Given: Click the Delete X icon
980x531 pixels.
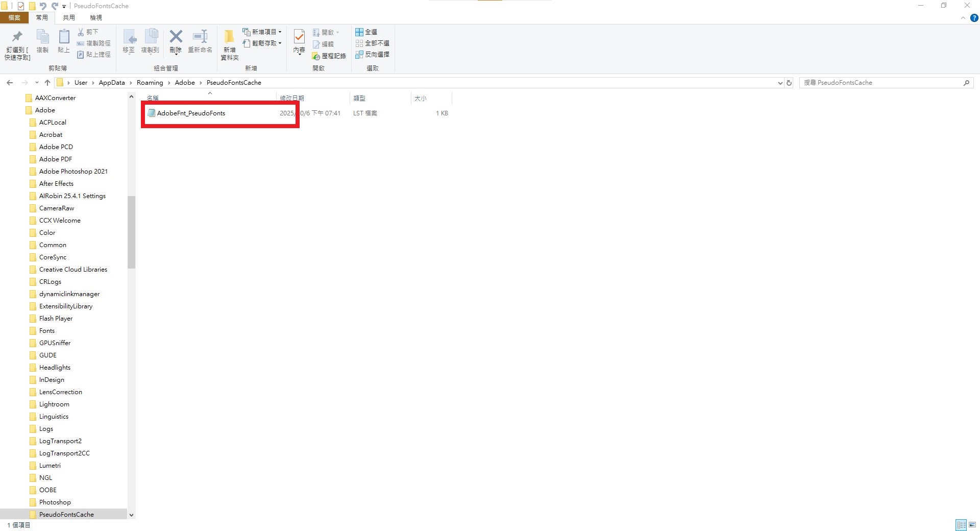Looking at the screenshot, I should coord(176,36).
